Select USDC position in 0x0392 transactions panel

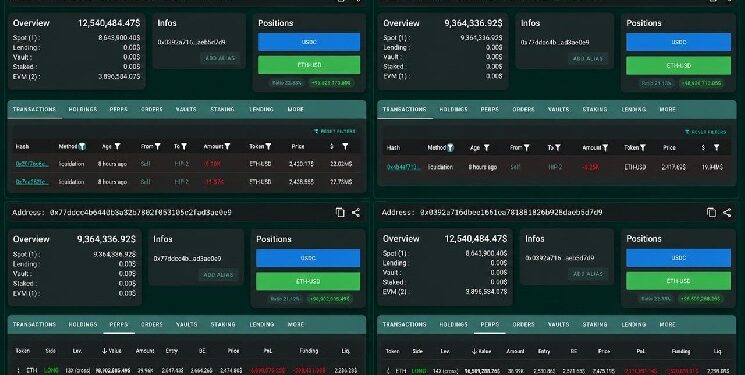(309, 42)
